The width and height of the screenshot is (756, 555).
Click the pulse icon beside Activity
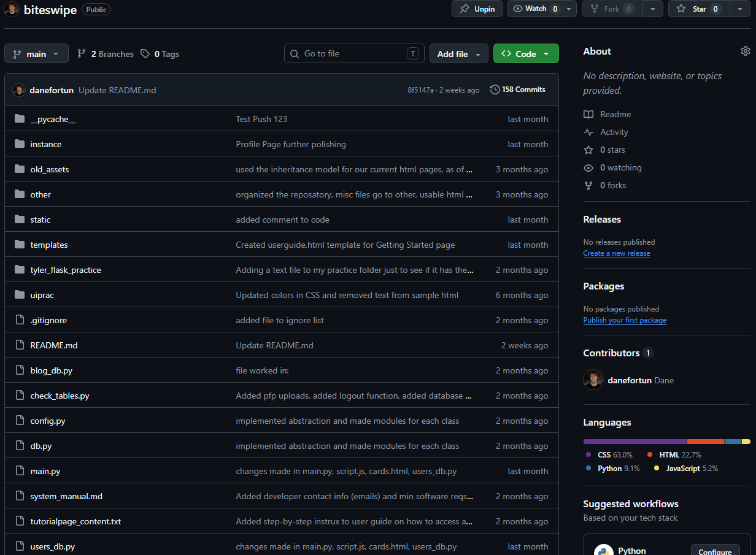point(588,132)
